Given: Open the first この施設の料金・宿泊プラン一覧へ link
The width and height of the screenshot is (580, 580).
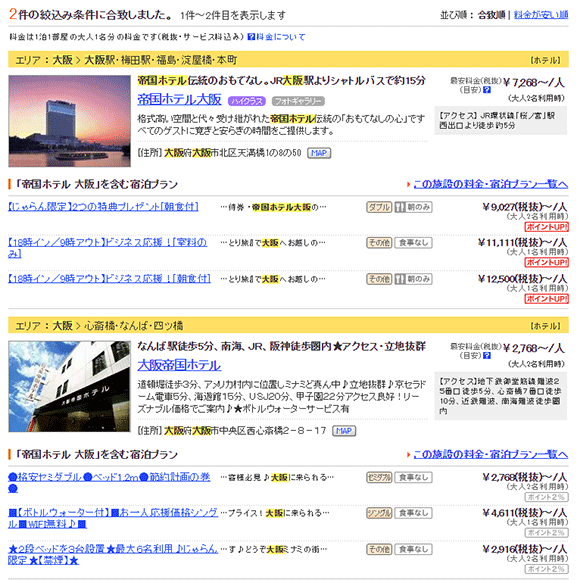Looking at the screenshot, I should click(x=490, y=184).
